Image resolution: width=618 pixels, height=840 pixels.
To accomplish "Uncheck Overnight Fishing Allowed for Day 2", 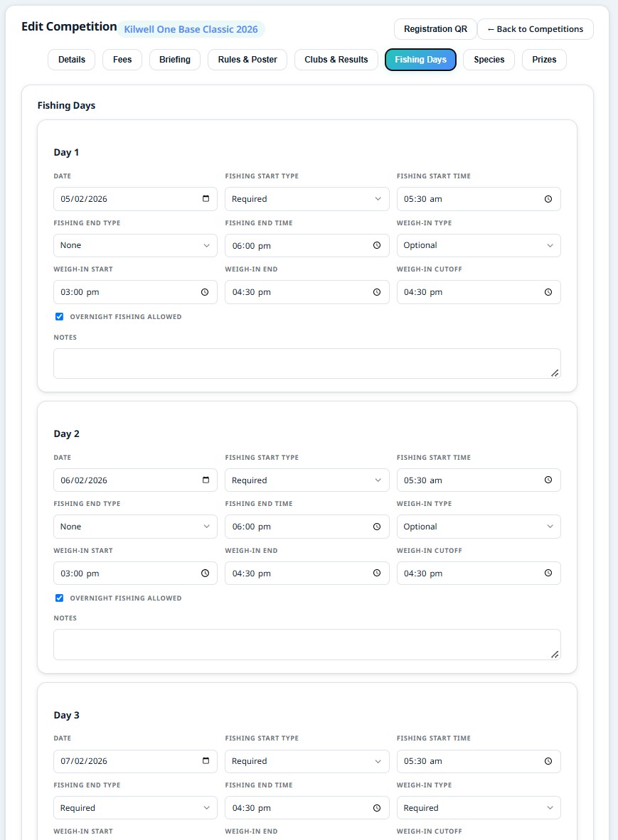I will click(60, 598).
